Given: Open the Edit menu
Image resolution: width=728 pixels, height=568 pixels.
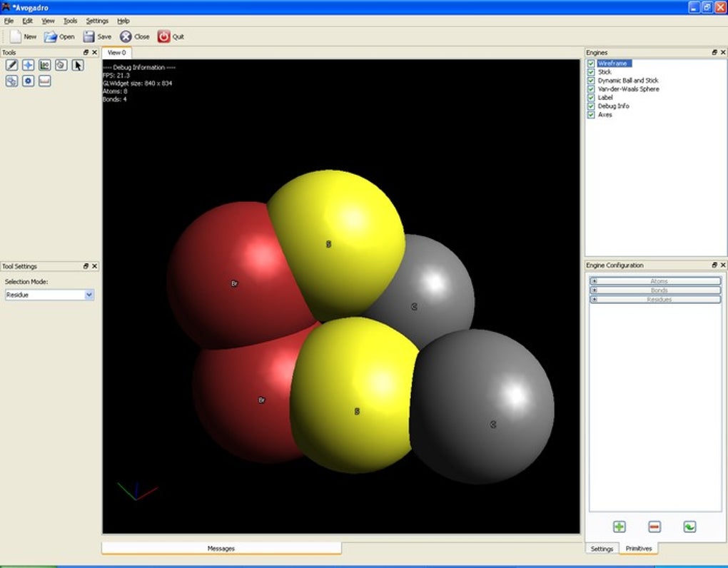Looking at the screenshot, I should click(x=27, y=21).
